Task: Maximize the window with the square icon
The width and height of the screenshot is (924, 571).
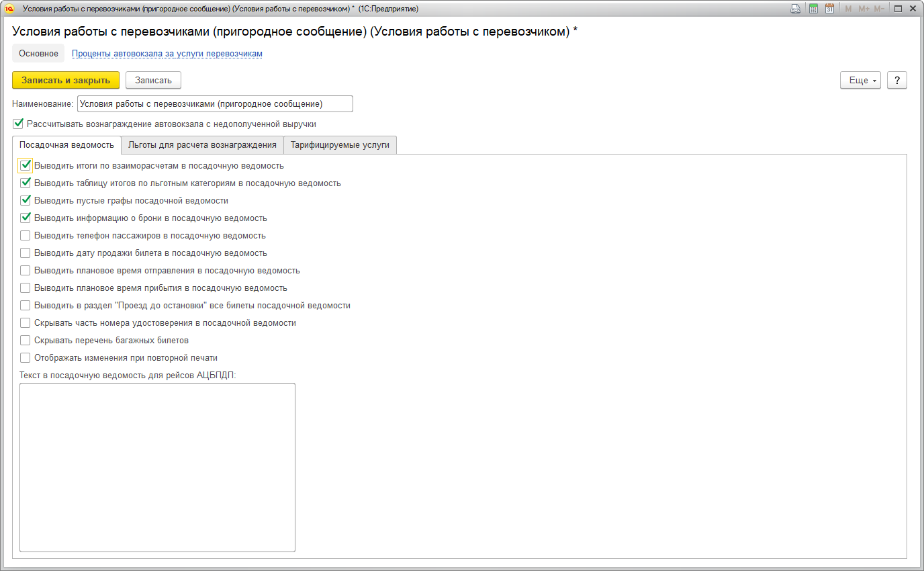Action: (x=898, y=9)
